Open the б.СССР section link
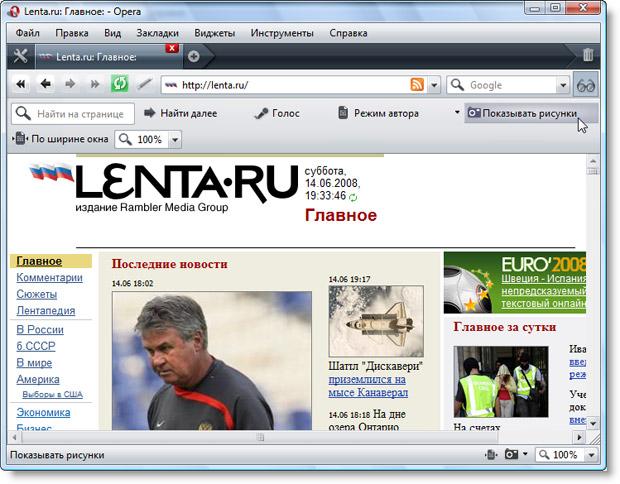The height and width of the screenshot is (484, 620). point(36,346)
